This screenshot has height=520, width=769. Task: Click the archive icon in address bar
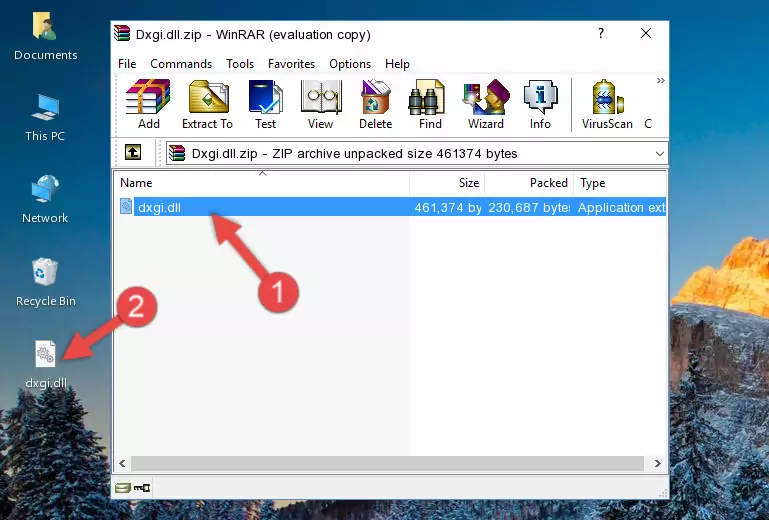pos(177,154)
